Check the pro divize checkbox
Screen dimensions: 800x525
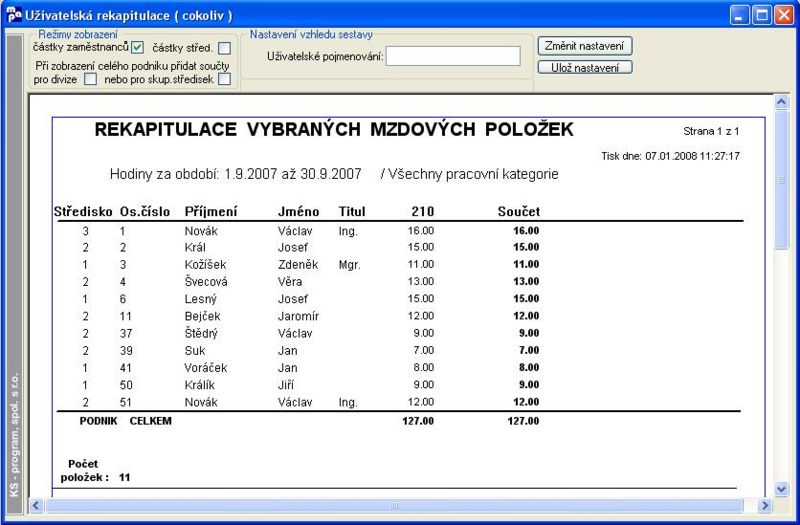pos(90,79)
